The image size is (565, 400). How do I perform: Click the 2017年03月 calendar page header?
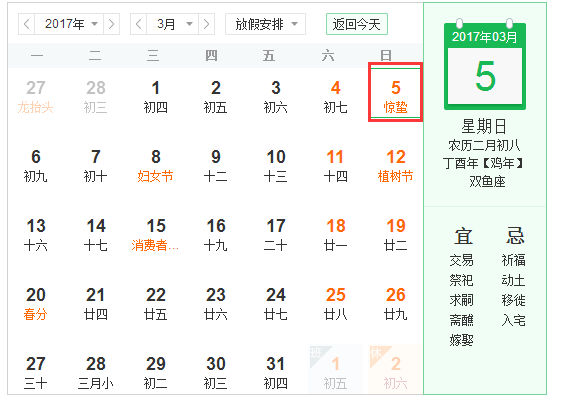(x=485, y=37)
